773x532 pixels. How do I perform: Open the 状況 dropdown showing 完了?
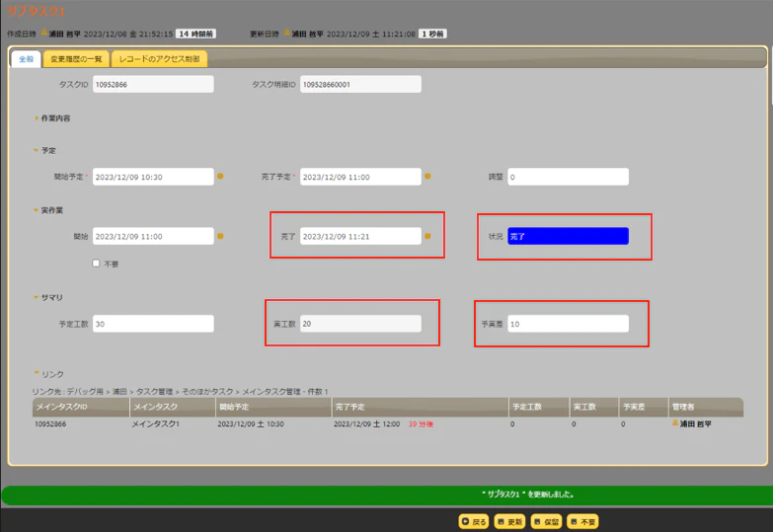point(568,236)
